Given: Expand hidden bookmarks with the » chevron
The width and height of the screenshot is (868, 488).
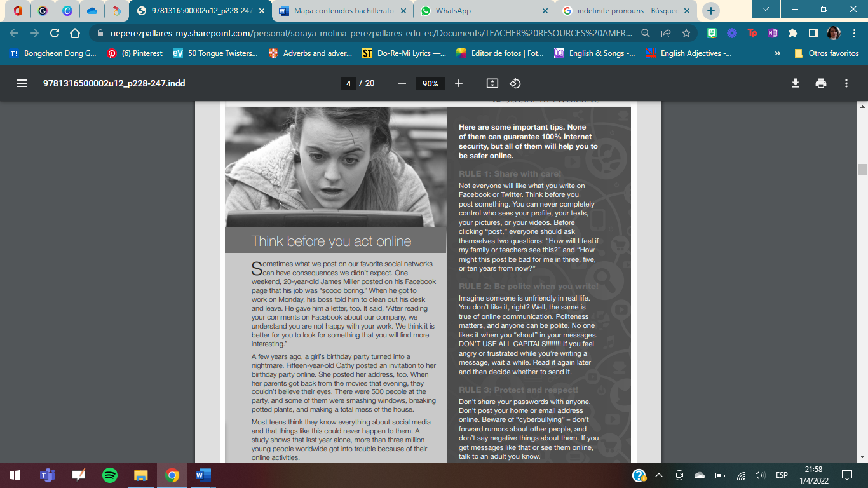Looking at the screenshot, I should pos(776,53).
